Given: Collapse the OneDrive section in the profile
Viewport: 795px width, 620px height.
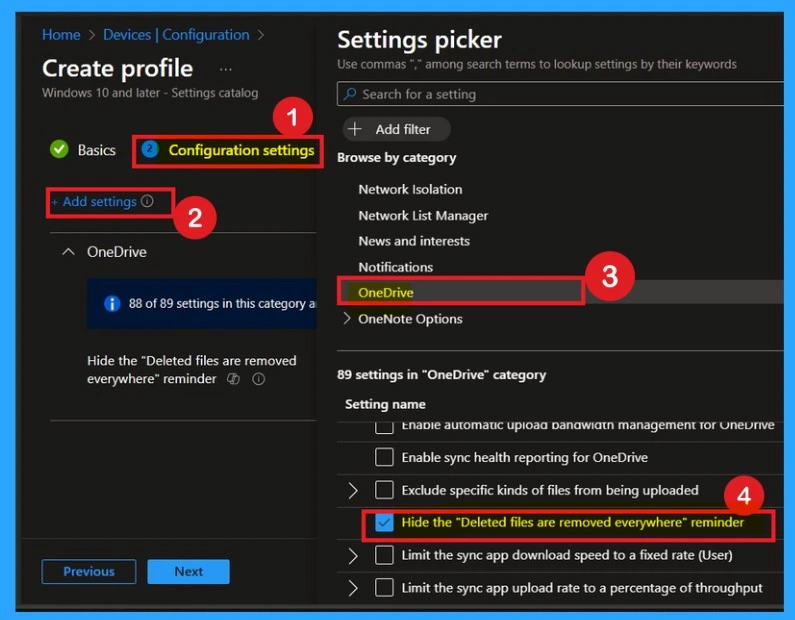Looking at the screenshot, I should point(68,252).
